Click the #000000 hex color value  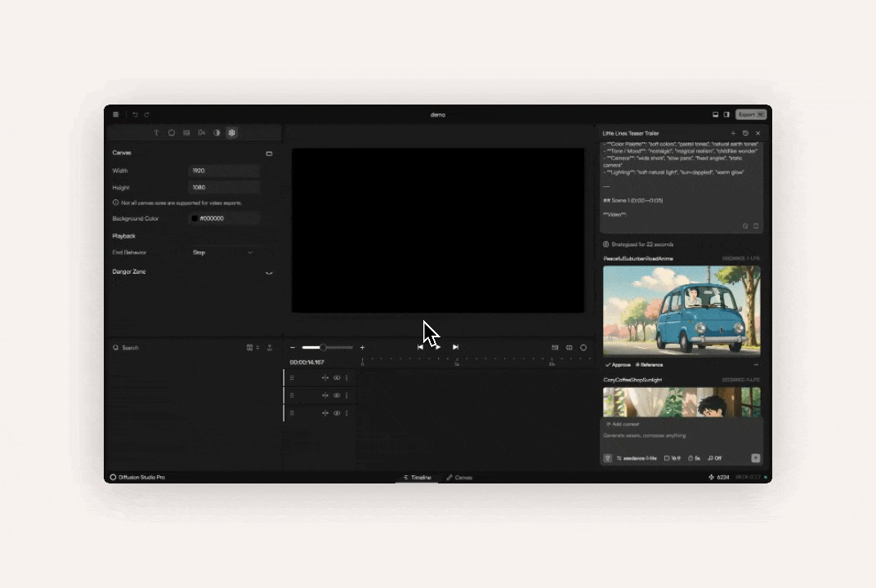212,218
